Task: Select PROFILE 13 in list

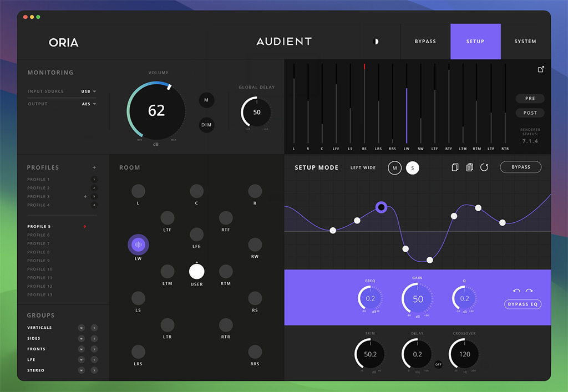Action: point(40,295)
